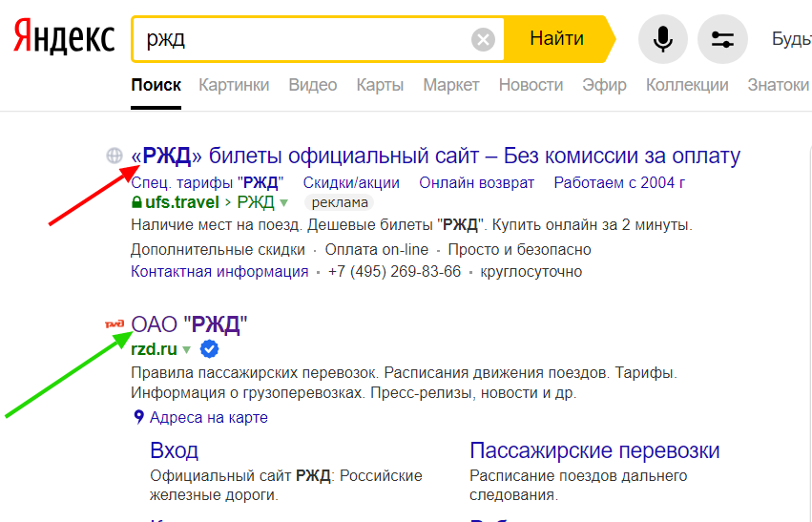The height and width of the screenshot is (522, 812).
Task: Open the Коллекции tab
Action: point(687,85)
